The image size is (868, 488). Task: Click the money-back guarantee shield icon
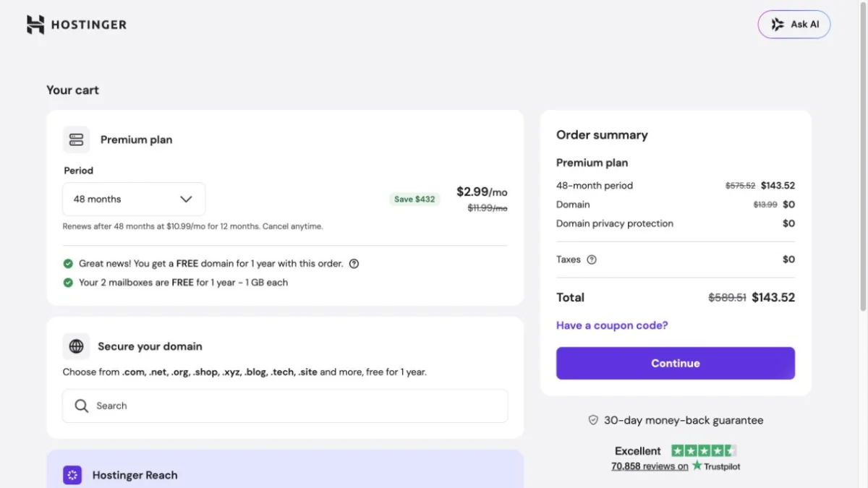click(x=593, y=420)
